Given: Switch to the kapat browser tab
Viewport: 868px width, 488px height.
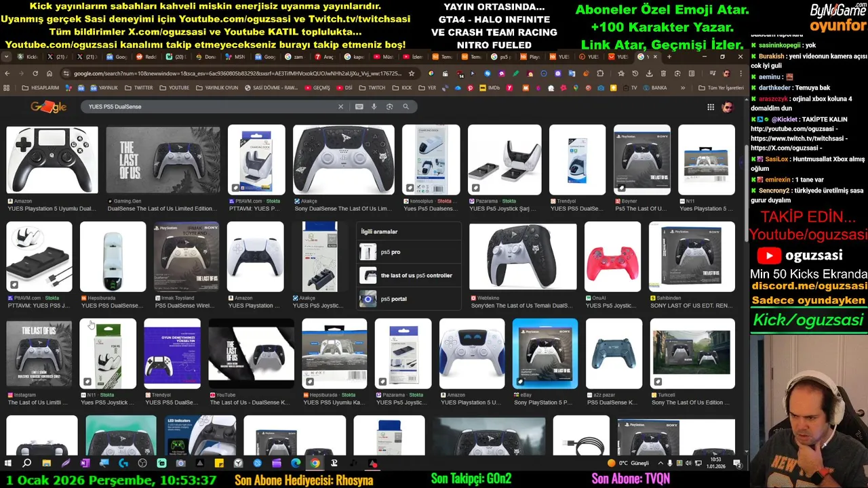Looking at the screenshot, I should coord(353,57).
